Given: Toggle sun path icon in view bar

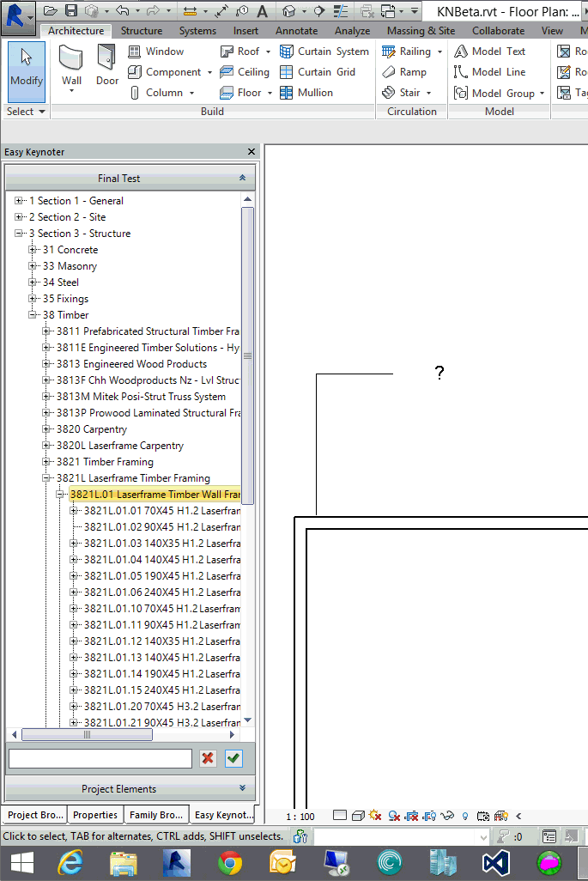Looking at the screenshot, I should pos(375,815).
